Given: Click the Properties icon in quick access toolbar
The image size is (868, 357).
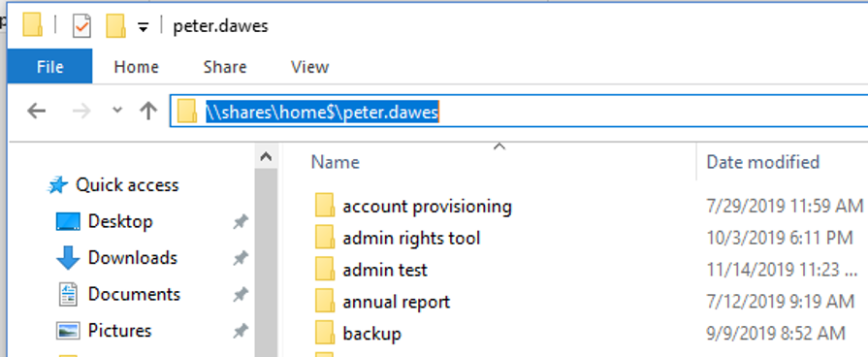Looking at the screenshot, I should [81, 26].
